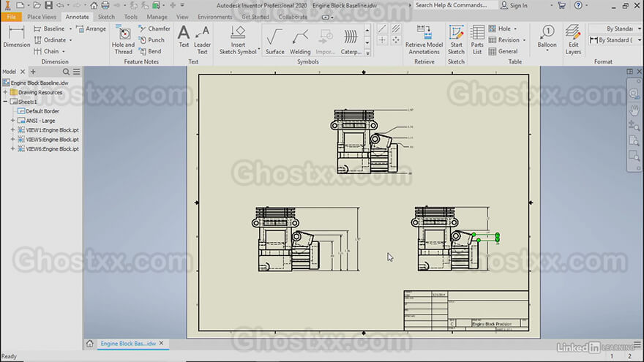Expand VIEW6:Engine Block.ipt node
Image resolution: width=644 pixels, height=362 pixels.
pos(12,149)
